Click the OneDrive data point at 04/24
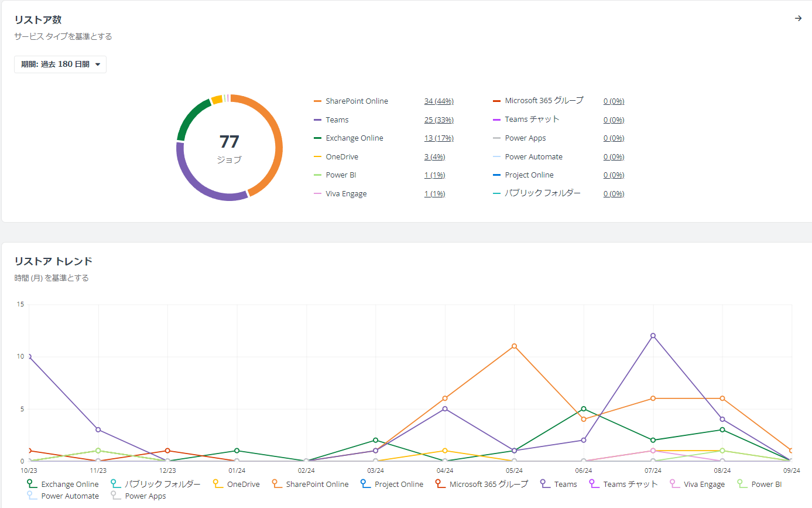 pos(445,451)
